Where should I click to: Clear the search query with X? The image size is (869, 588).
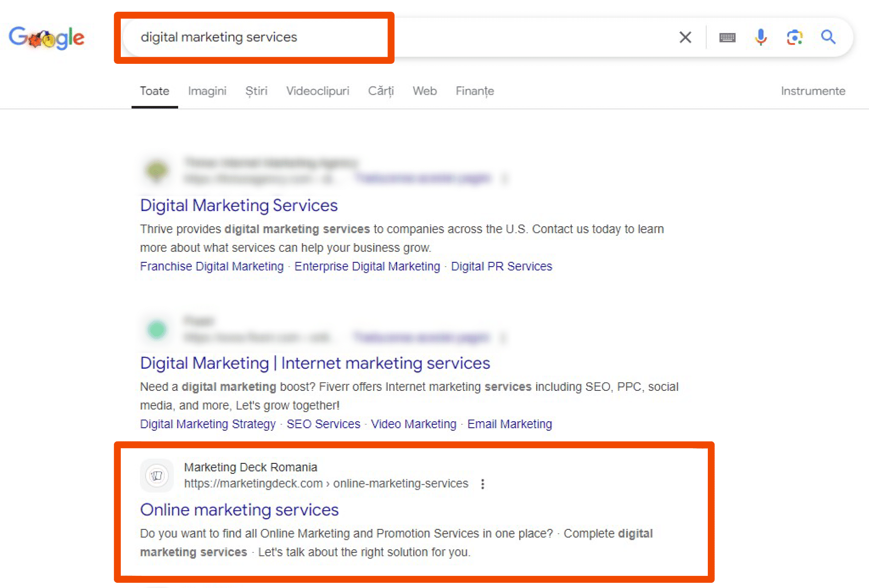pyautogui.click(x=685, y=37)
